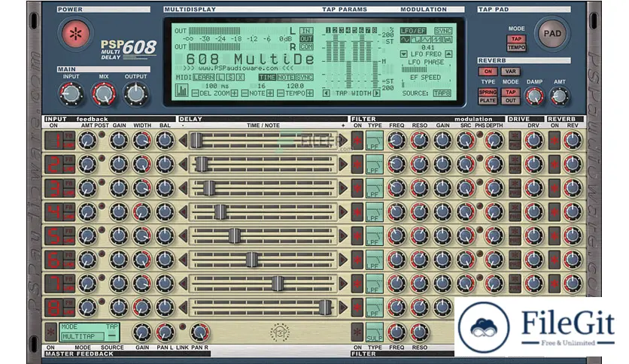
Task: Toggle modulation SYNC on display
Action: pos(443,31)
